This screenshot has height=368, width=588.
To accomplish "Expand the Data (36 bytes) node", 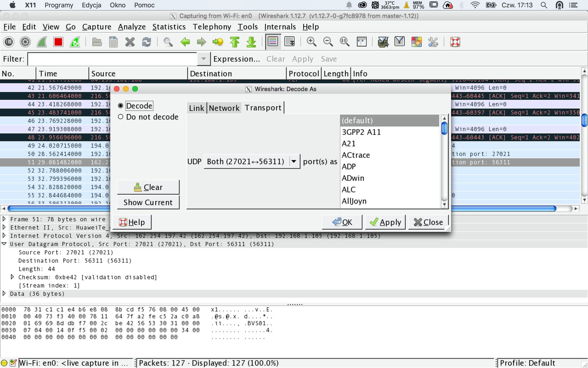I will point(4,293).
